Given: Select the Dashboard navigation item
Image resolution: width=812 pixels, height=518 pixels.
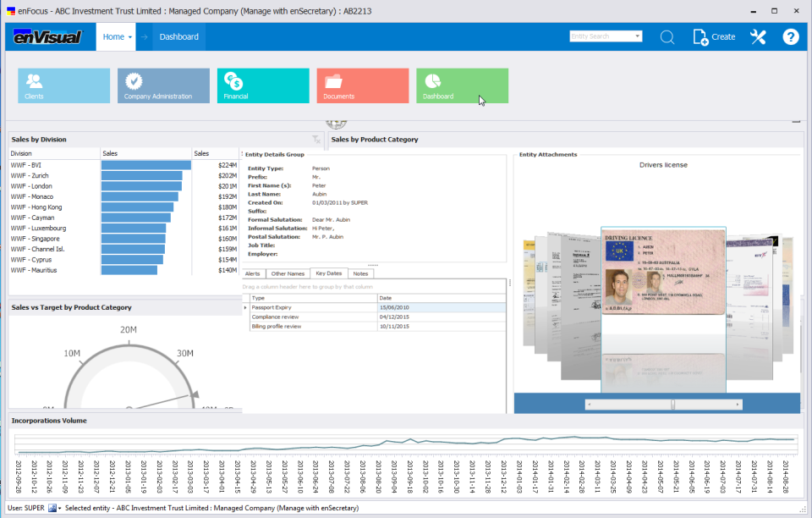Looking at the screenshot, I should pyautogui.click(x=178, y=37).
